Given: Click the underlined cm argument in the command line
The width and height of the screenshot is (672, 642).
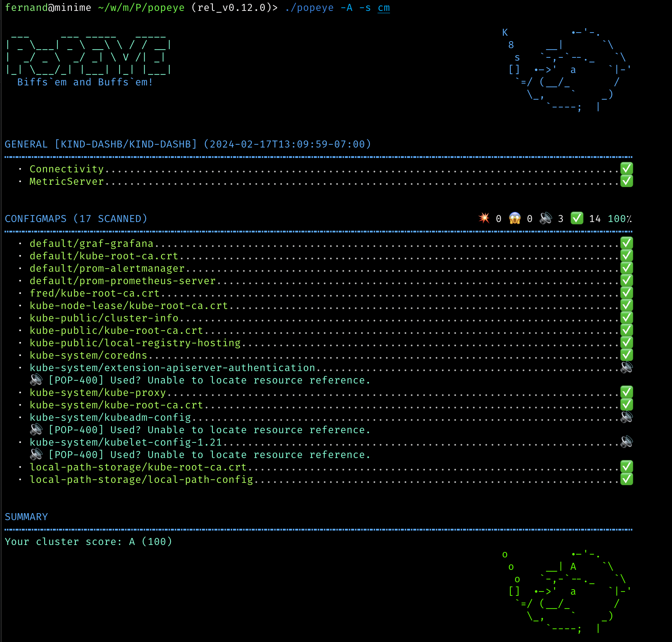Looking at the screenshot, I should [384, 7].
